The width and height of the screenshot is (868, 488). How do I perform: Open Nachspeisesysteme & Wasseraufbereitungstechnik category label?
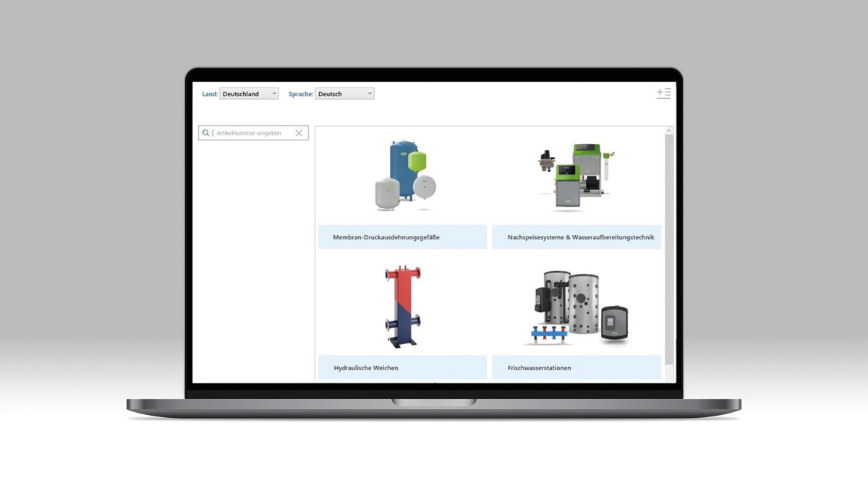(576, 237)
